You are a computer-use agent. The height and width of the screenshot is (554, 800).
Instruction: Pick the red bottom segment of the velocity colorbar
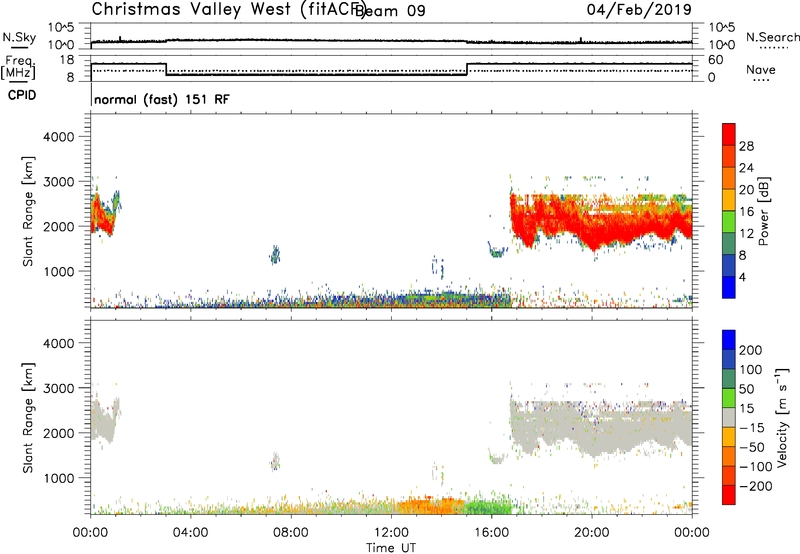click(729, 495)
